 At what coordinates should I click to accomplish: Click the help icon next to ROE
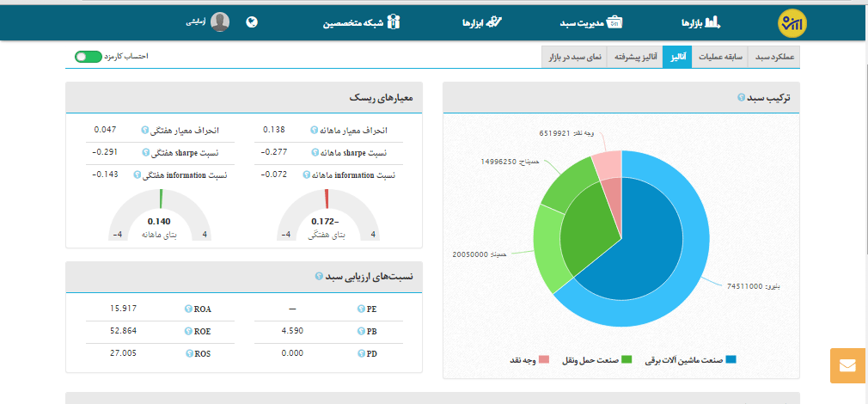tap(188, 332)
